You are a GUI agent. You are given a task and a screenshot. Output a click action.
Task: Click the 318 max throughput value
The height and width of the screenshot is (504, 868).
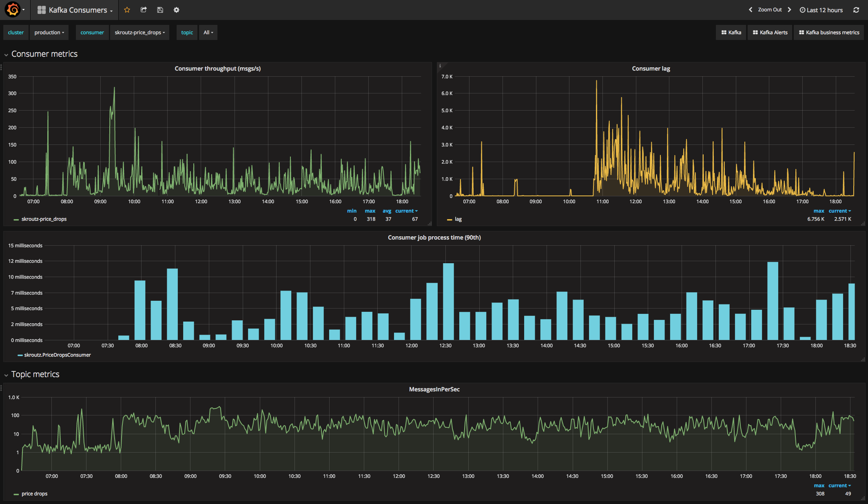coord(371,219)
